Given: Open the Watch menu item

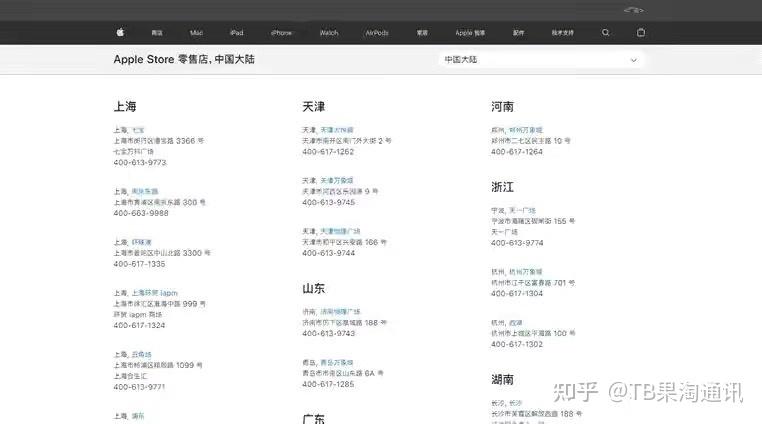Looking at the screenshot, I should tap(329, 33).
